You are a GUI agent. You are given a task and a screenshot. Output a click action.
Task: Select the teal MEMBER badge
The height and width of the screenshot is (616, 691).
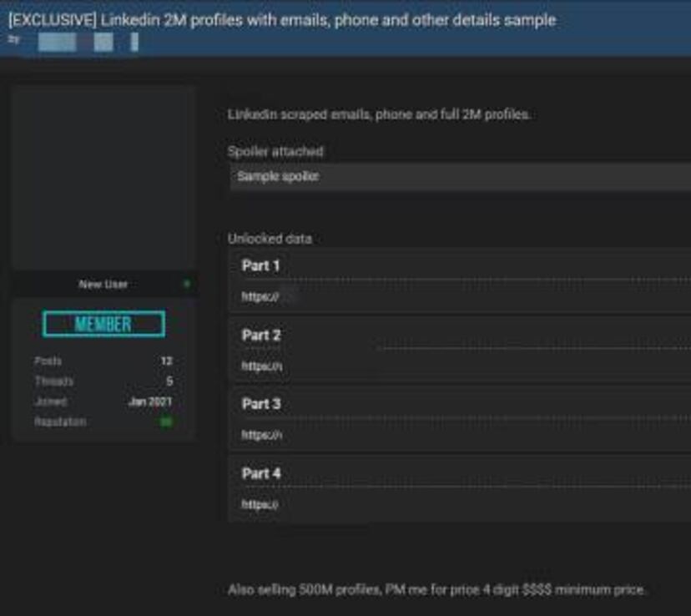tap(104, 325)
